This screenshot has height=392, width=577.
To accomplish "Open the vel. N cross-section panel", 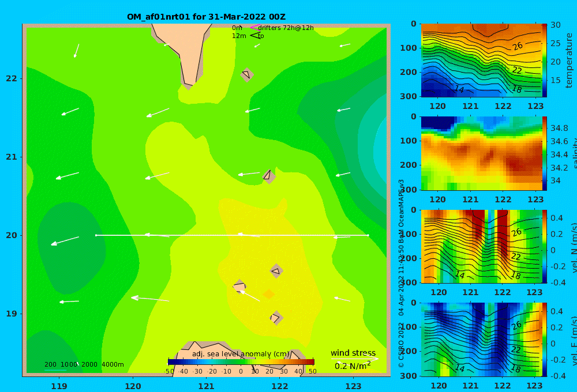I will point(481,246).
